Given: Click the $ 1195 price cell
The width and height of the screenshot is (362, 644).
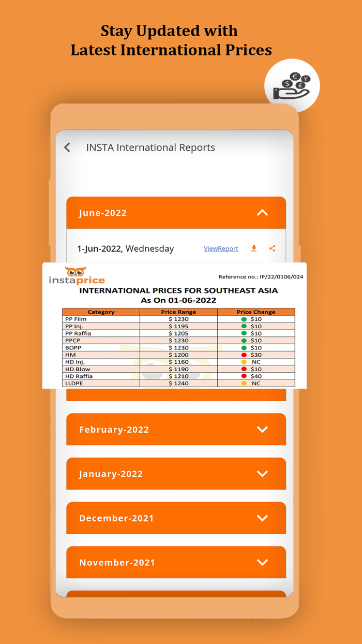Looking at the screenshot, I should click(x=178, y=327).
